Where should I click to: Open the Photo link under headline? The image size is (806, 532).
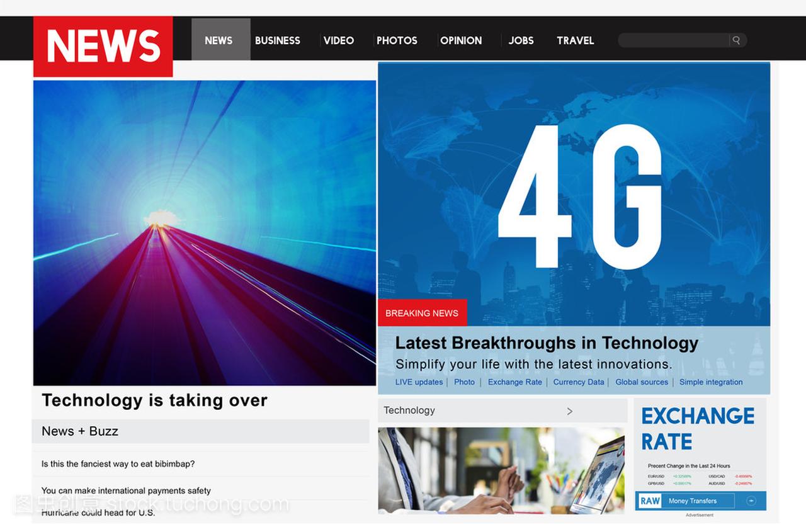(x=464, y=382)
